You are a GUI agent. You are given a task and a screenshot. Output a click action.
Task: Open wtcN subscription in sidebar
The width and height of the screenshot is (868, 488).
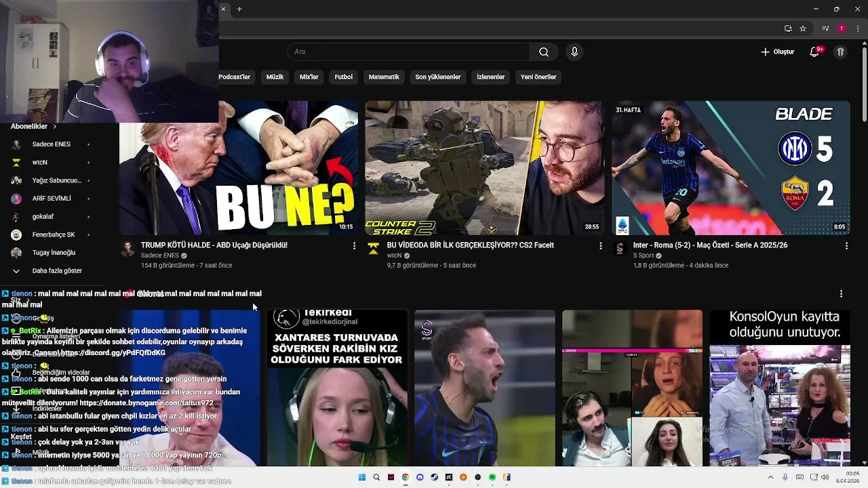point(51,163)
